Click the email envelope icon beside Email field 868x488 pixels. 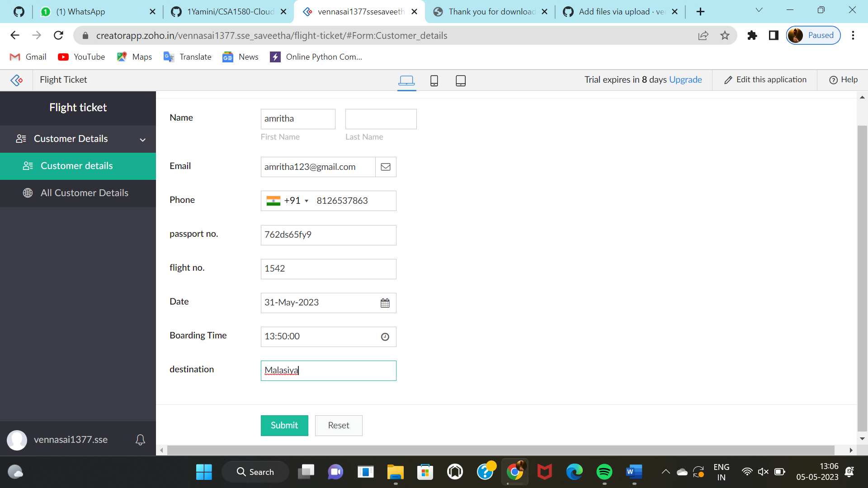tap(385, 167)
